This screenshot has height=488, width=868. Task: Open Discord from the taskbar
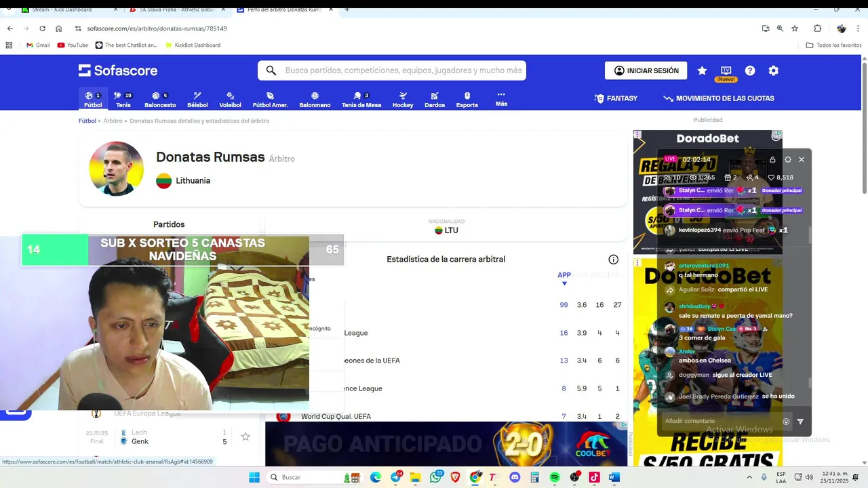click(515, 477)
